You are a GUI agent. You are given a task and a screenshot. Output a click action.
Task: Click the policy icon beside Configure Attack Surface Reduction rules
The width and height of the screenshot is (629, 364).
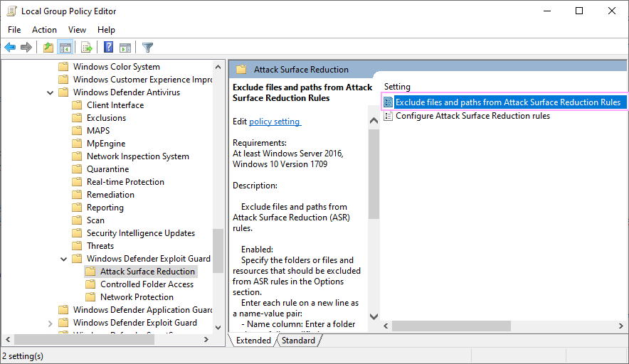(x=388, y=116)
